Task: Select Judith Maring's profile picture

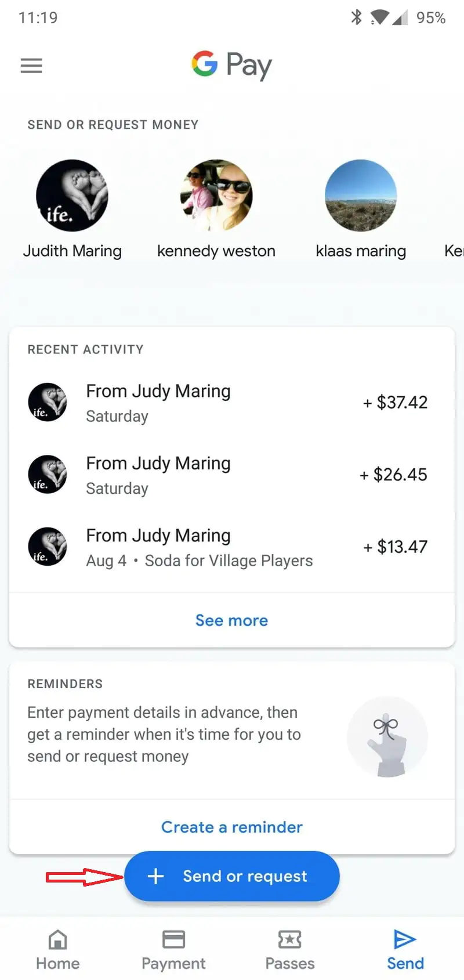Action: click(72, 196)
